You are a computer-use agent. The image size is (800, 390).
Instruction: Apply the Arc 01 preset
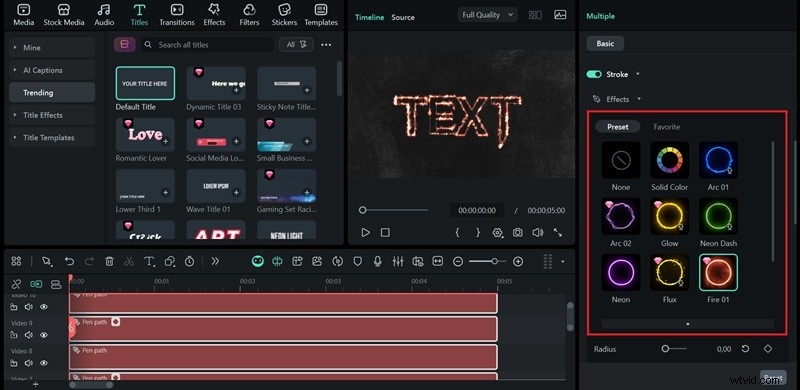point(718,160)
